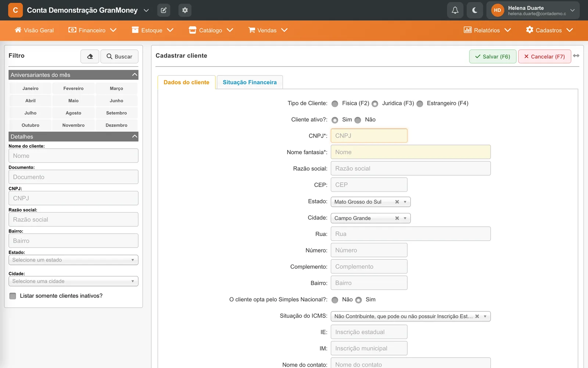Set Cliente ativo to Não

click(358, 120)
